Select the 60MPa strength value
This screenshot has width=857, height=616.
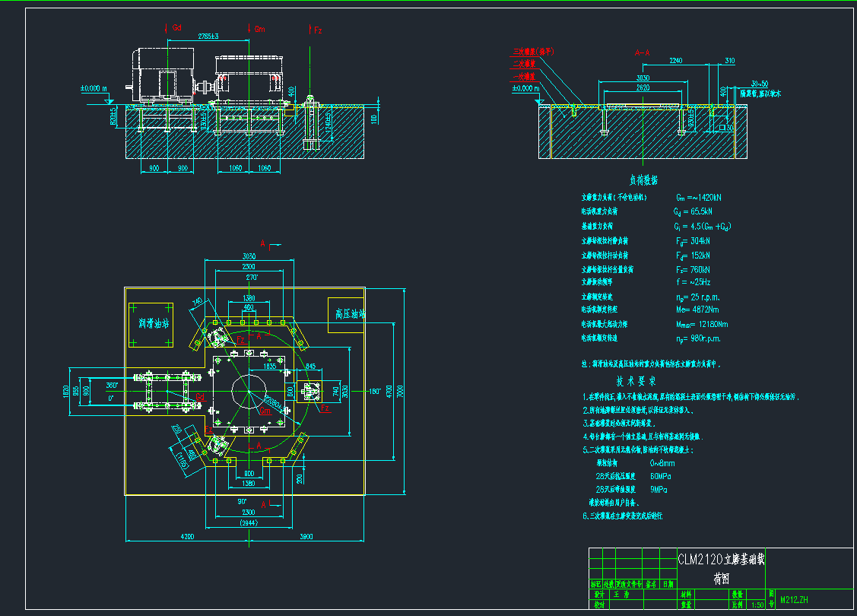(x=660, y=476)
